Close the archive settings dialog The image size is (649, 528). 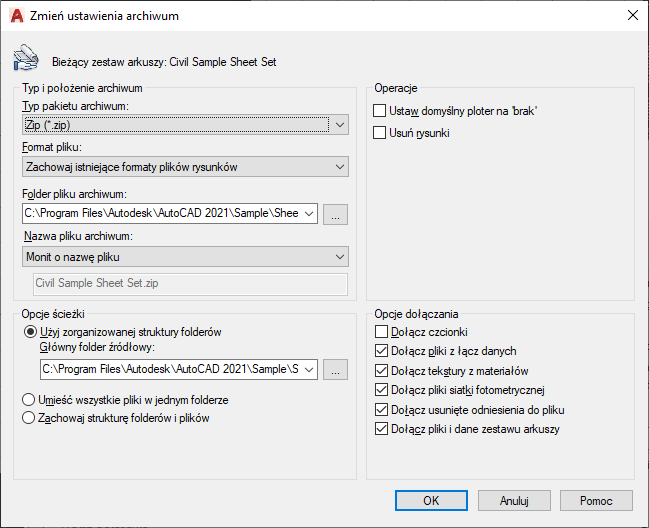631,15
